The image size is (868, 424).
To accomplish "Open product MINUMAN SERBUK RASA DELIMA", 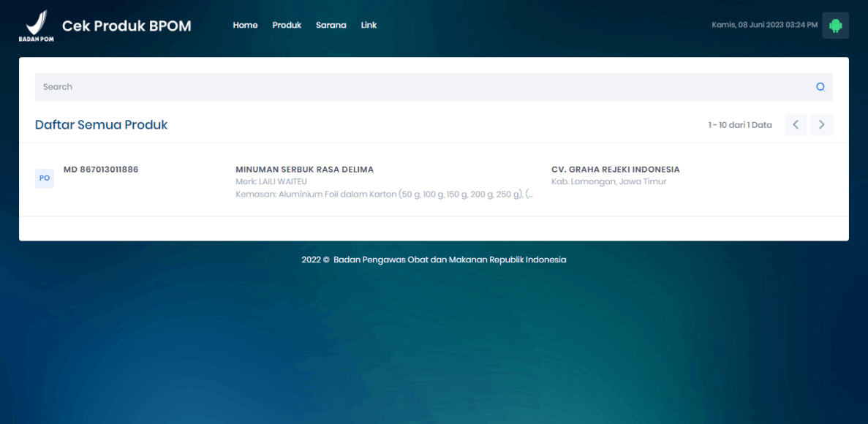I will pos(304,170).
